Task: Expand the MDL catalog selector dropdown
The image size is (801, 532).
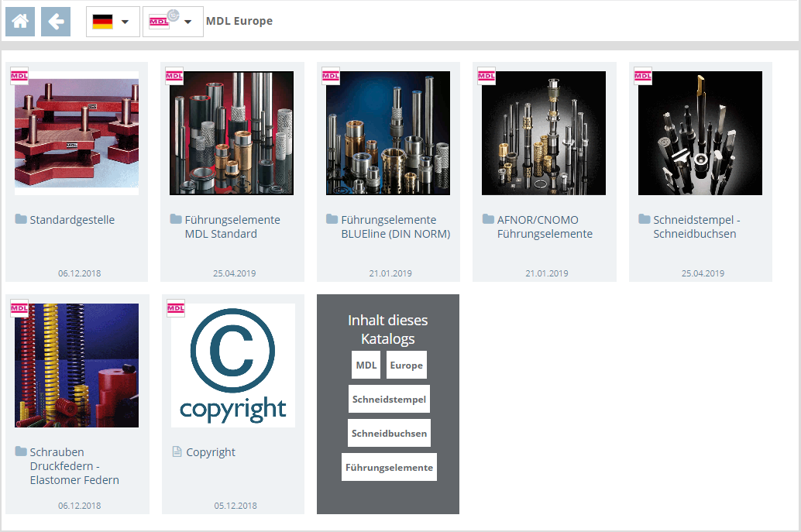Action: point(172,22)
